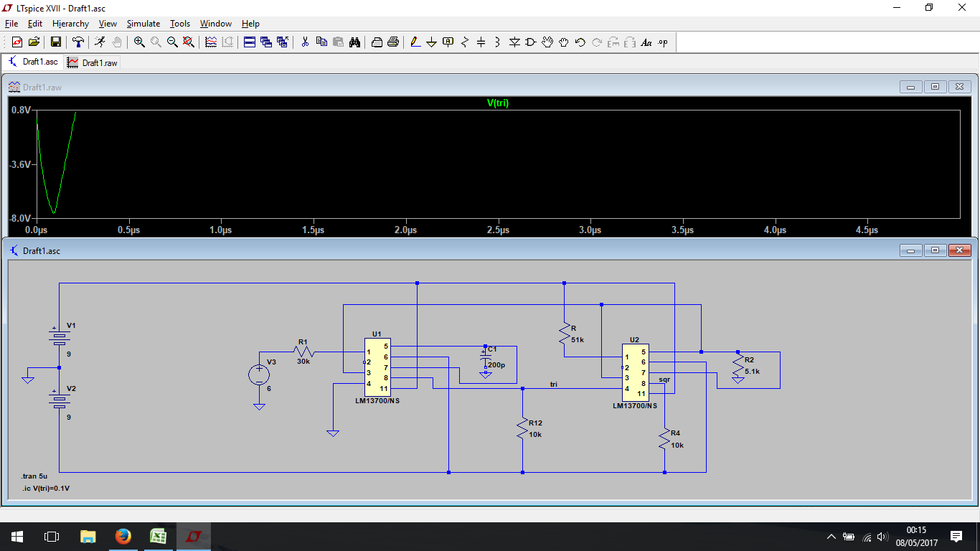
Task: Click the '.ic V(tri)=0.1V' directive text
Action: point(45,488)
